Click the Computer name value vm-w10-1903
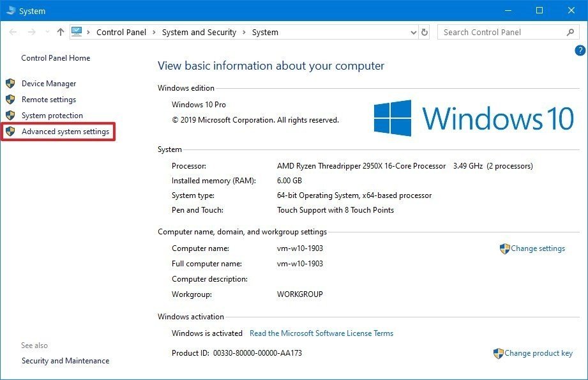The image size is (588, 380). coord(299,248)
